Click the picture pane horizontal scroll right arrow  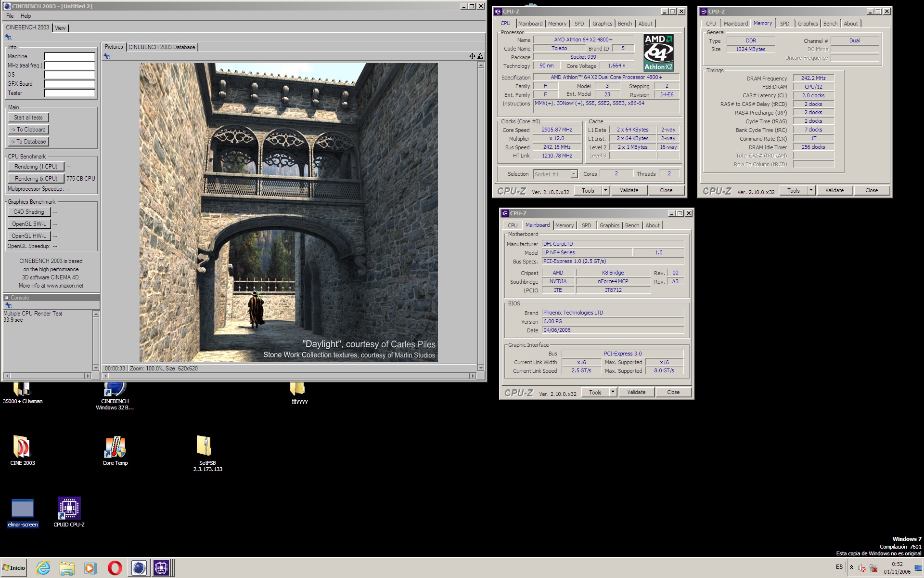pos(473,376)
